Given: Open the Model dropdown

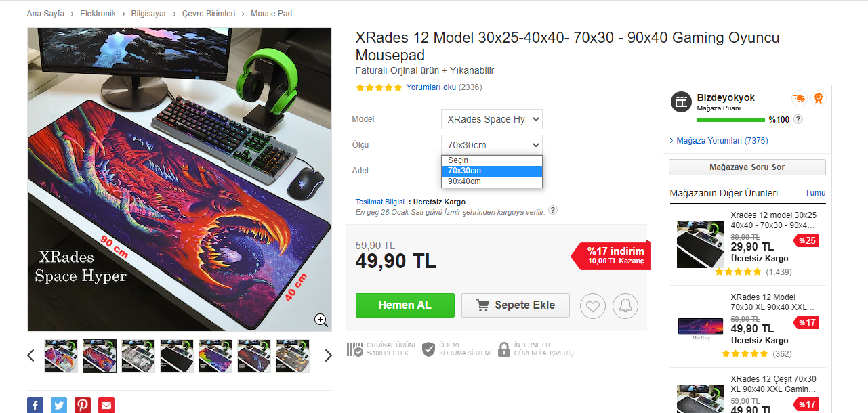Looking at the screenshot, I should point(492,119).
